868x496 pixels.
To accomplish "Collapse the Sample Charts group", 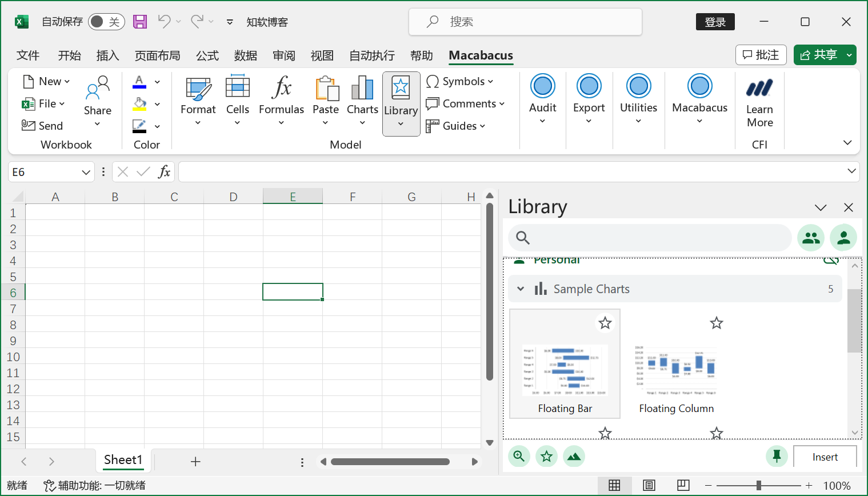I will [521, 289].
